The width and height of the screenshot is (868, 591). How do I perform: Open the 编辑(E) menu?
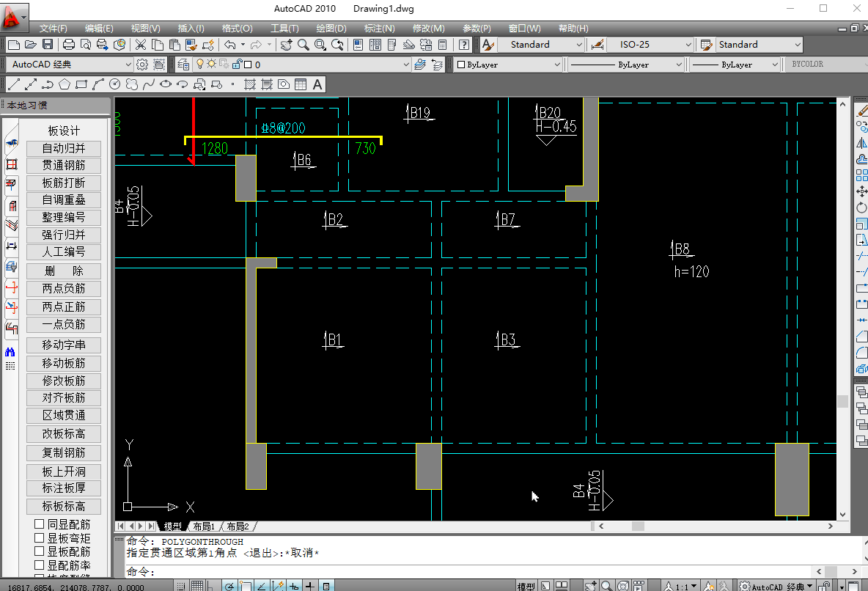(x=99, y=29)
